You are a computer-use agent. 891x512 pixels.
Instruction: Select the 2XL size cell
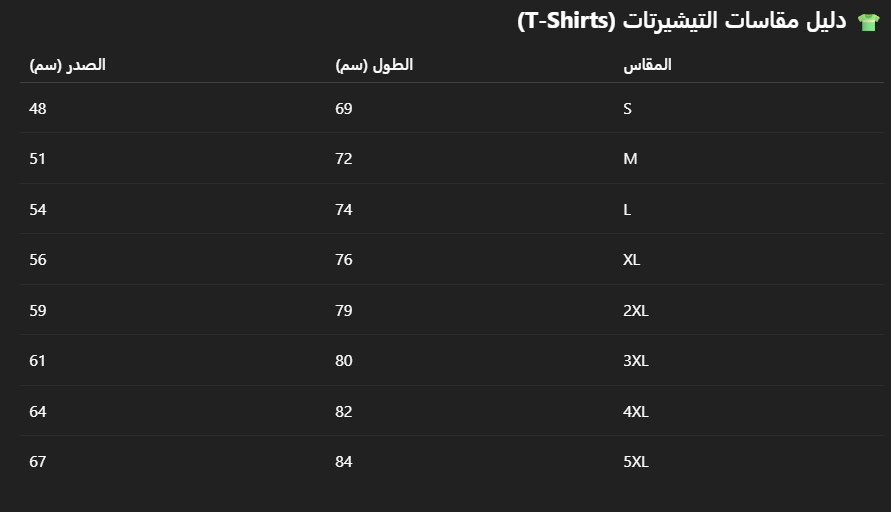636,311
